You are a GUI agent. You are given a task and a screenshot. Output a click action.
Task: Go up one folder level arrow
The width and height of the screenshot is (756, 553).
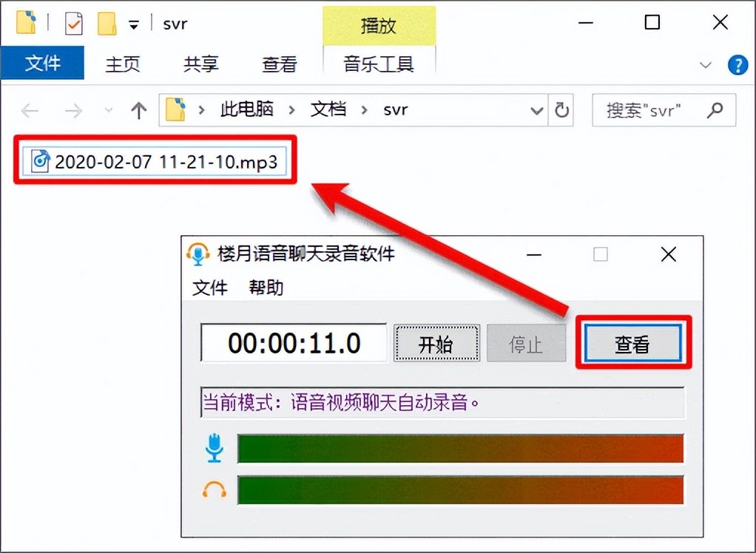(x=138, y=111)
